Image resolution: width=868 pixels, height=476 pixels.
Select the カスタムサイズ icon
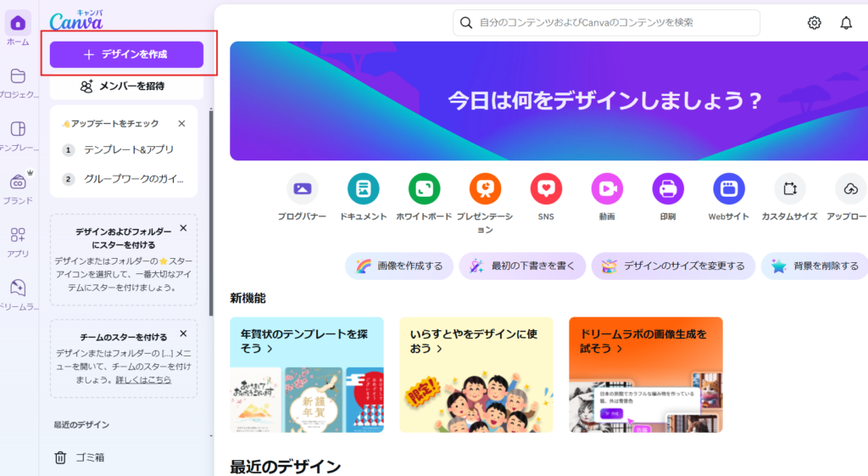[789, 189]
